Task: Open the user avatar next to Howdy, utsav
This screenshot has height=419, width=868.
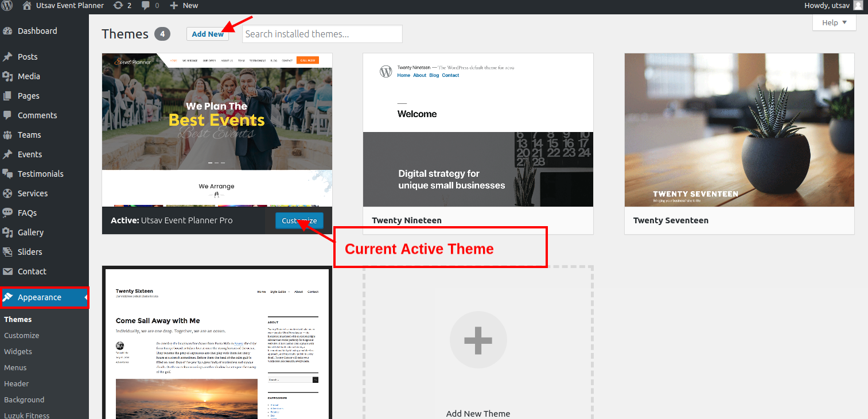Action: 858,5
